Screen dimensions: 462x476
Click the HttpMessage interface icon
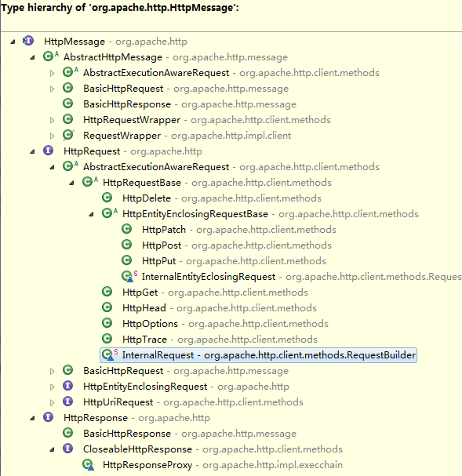28,41
